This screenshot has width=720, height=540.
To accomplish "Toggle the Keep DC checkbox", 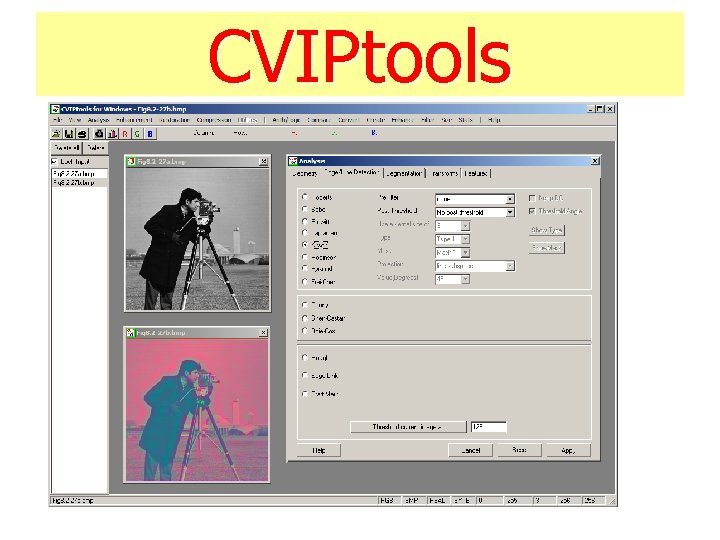I will pos(532,198).
